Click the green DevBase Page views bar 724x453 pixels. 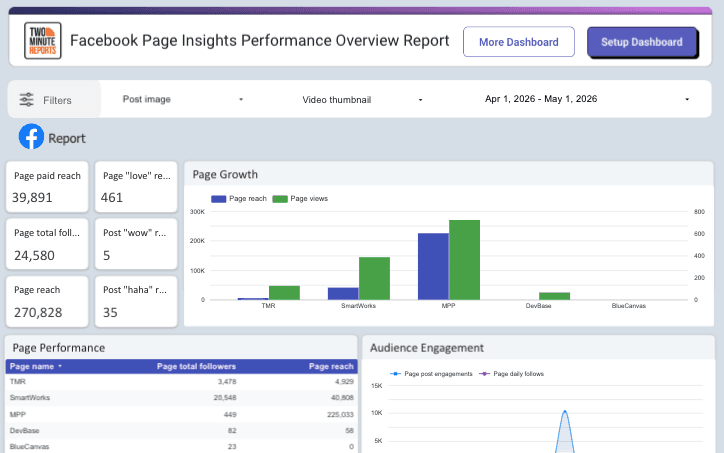coord(555,296)
